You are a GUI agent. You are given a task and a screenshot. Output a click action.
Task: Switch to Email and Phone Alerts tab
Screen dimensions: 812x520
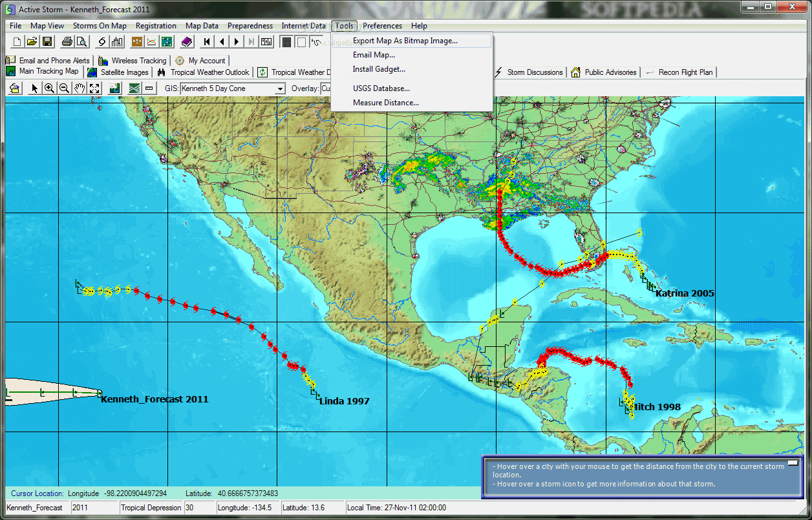[48, 61]
